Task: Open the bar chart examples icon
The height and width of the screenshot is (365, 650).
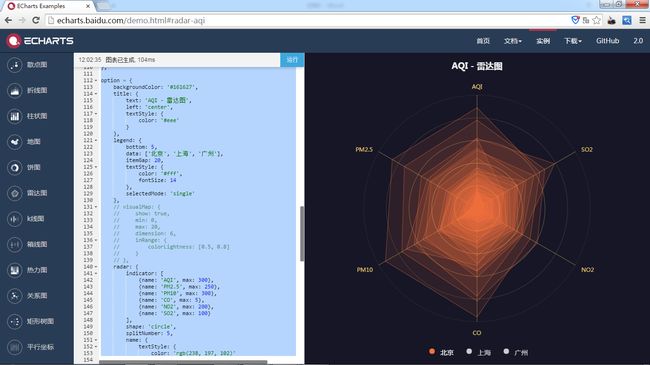Action: point(15,117)
